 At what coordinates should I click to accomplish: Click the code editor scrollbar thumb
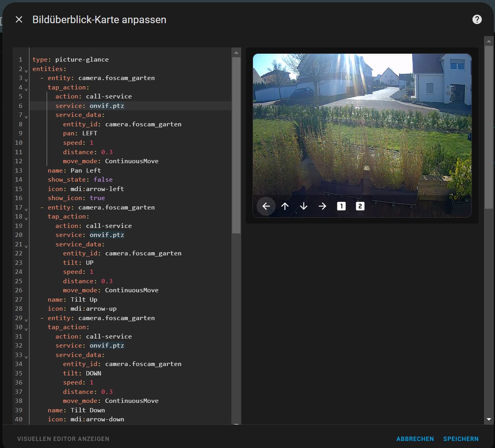click(236, 145)
